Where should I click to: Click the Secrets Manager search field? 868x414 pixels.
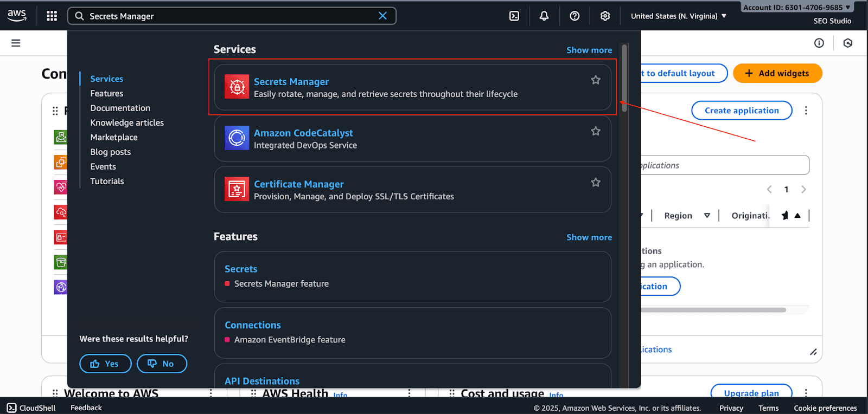(x=231, y=16)
